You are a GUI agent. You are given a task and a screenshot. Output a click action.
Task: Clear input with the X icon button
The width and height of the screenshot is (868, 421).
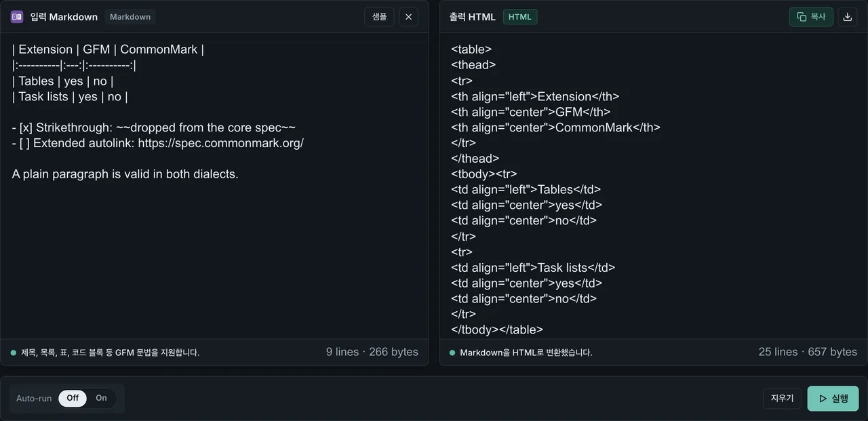pyautogui.click(x=408, y=17)
